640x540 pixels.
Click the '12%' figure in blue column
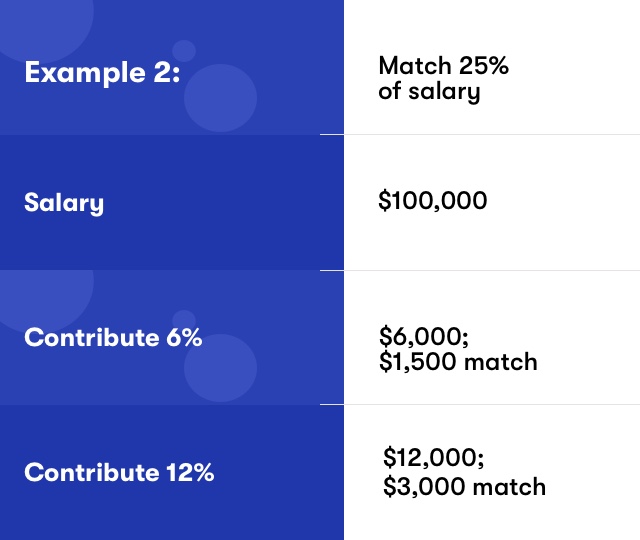coord(190,472)
